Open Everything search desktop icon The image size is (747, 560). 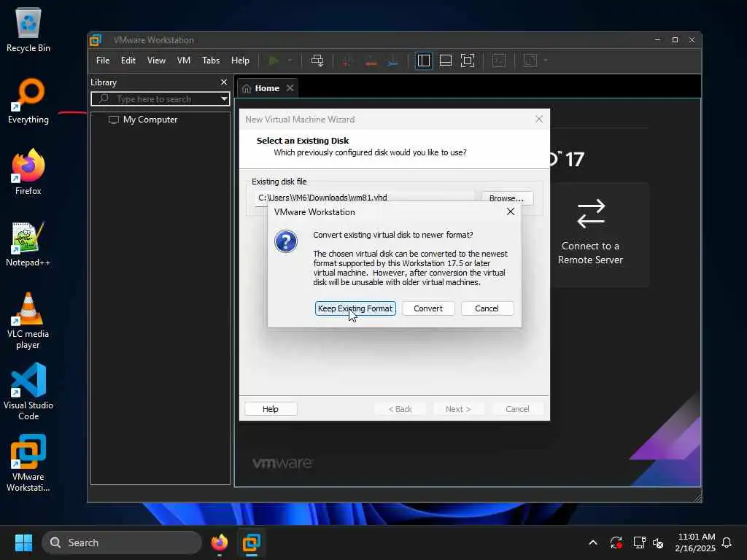tap(28, 101)
